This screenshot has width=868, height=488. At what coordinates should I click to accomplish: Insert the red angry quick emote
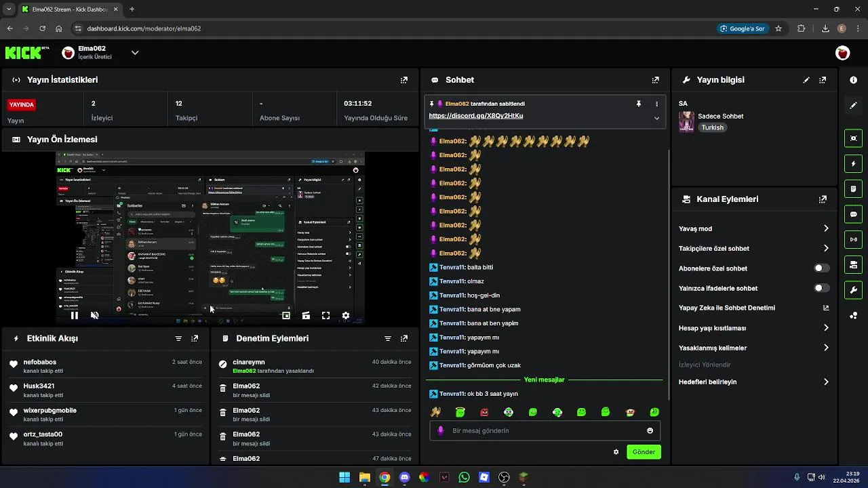[484, 412]
